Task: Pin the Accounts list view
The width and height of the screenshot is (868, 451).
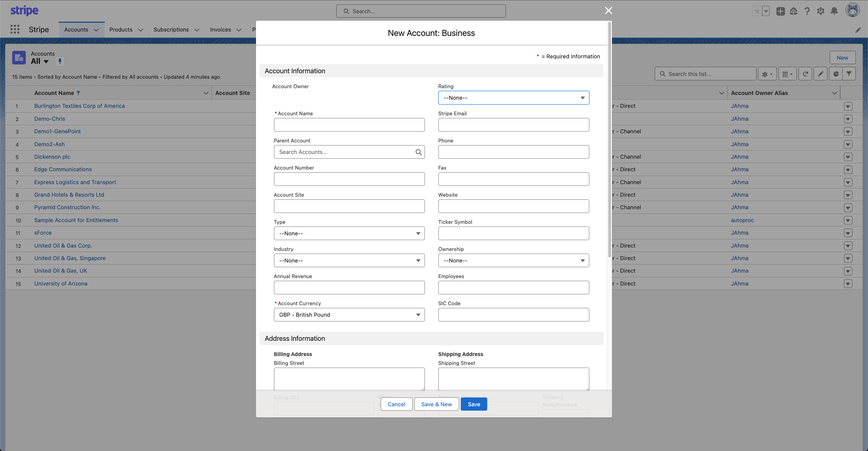Action: point(60,61)
